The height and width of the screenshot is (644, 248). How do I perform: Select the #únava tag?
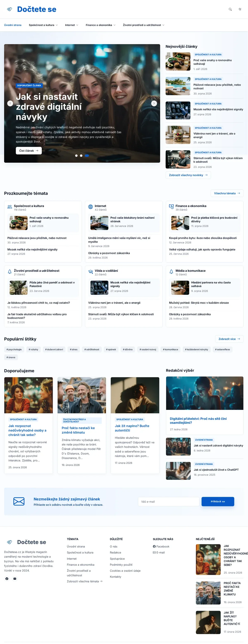tap(11, 357)
